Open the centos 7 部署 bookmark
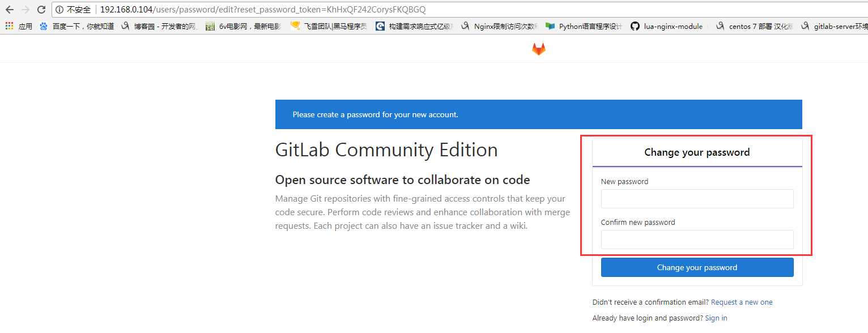The width and height of the screenshot is (868, 333). [x=755, y=26]
